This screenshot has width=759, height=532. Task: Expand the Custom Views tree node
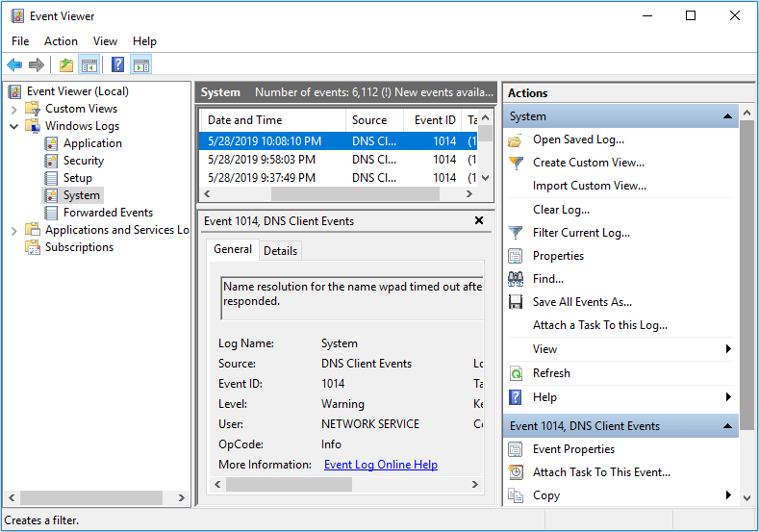click(14, 109)
